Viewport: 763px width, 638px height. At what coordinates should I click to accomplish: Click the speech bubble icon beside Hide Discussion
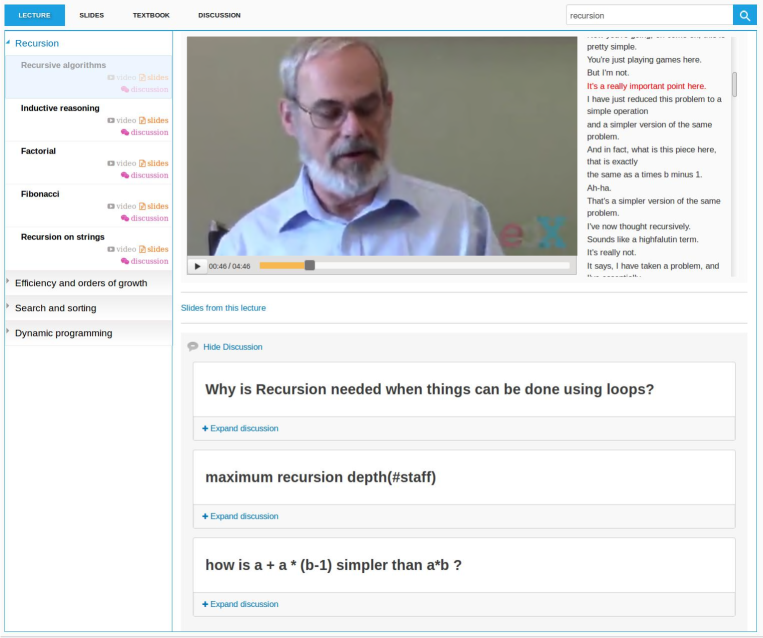(193, 346)
